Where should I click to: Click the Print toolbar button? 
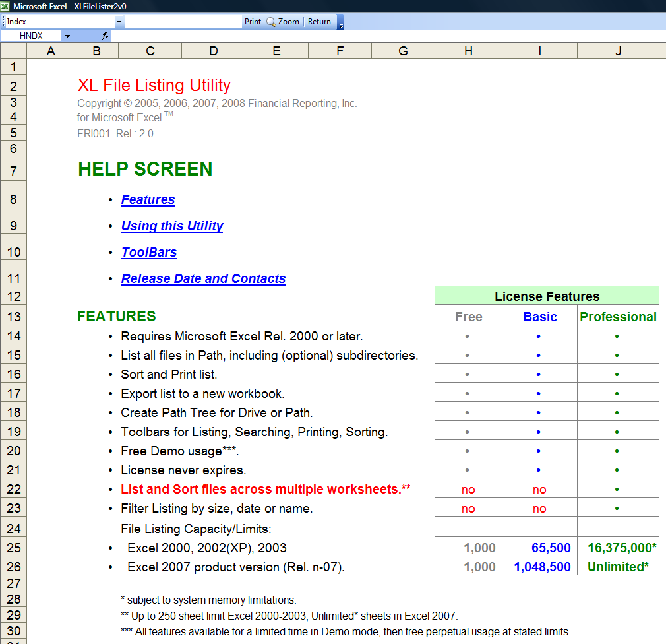(253, 22)
